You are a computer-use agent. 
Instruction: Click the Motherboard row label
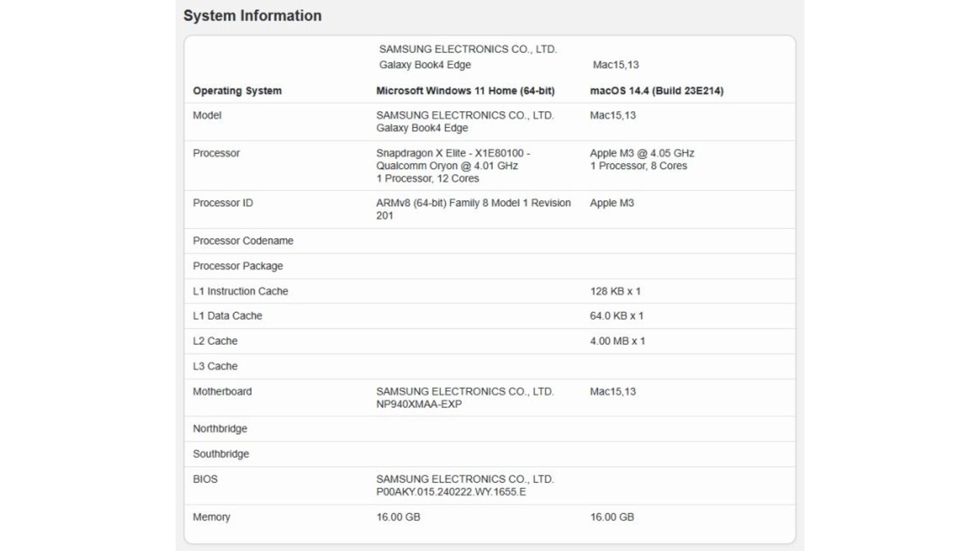(222, 391)
